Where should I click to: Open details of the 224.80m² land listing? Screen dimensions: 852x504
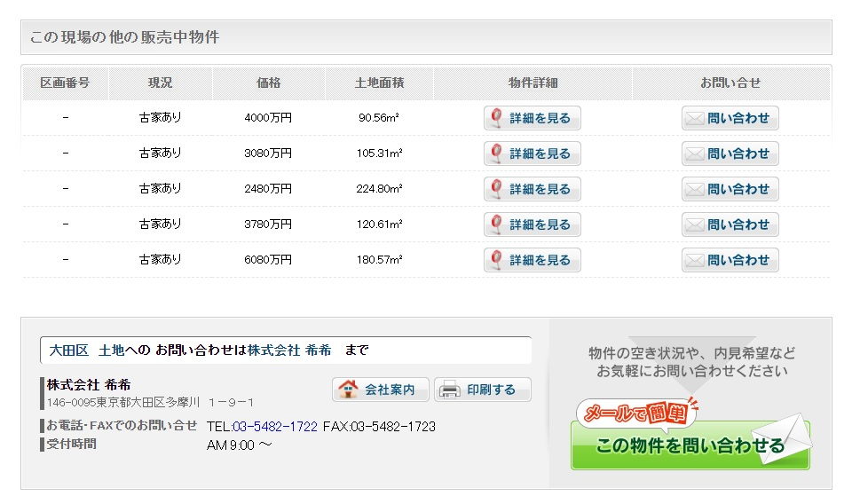point(532,189)
